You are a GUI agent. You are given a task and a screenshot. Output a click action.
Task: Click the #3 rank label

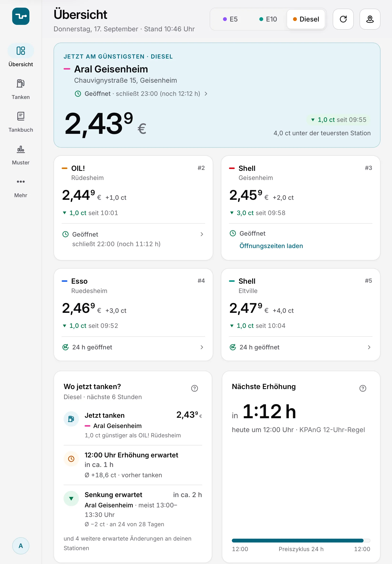point(368,168)
